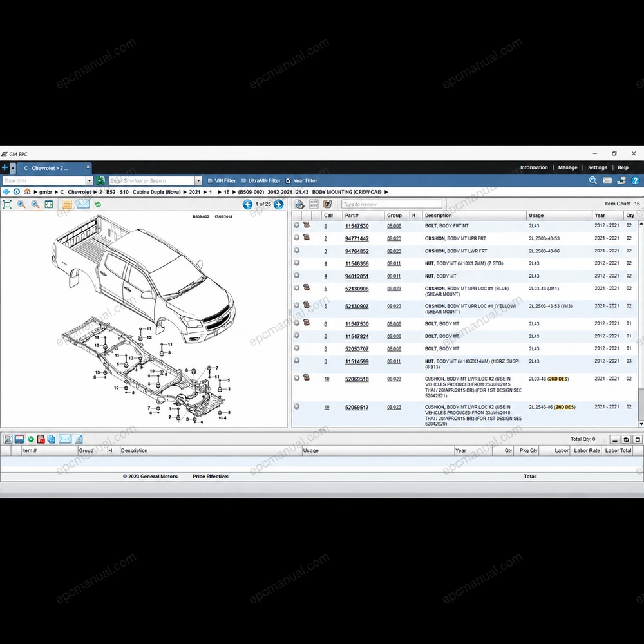This screenshot has width=644, height=644.
Task: Select radio button for part 94012051
Action: tap(296, 275)
